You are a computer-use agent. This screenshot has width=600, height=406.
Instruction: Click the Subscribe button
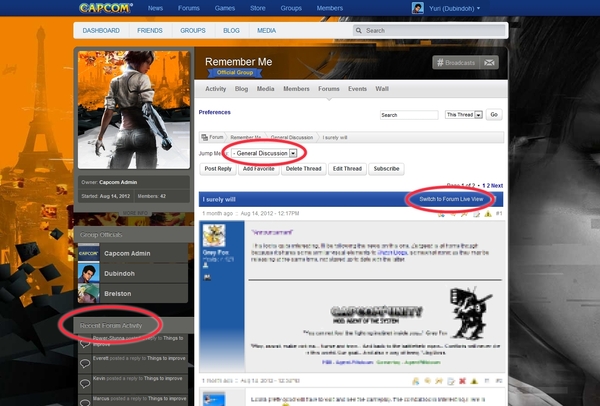(386, 169)
